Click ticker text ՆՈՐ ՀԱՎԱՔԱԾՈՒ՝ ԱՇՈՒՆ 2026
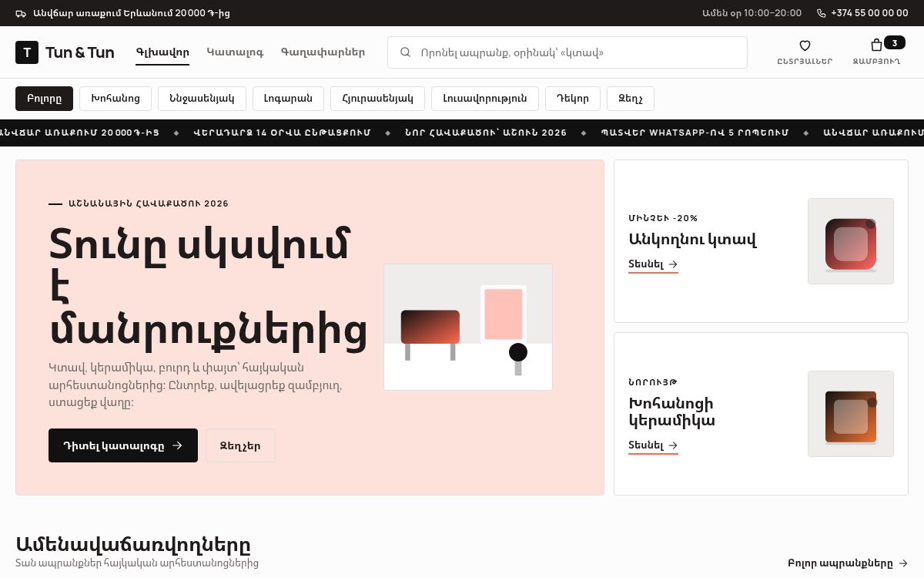Image resolution: width=924 pixels, height=578 pixels. coord(486,133)
